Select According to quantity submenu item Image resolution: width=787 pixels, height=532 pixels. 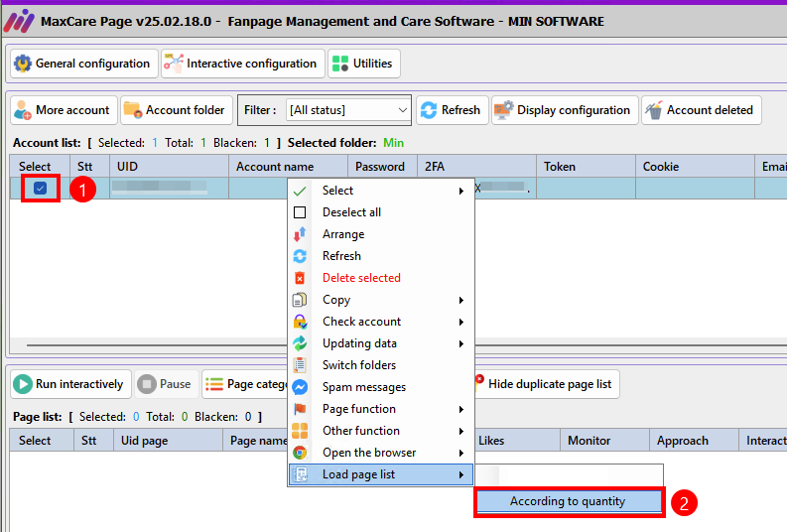(x=569, y=501)
